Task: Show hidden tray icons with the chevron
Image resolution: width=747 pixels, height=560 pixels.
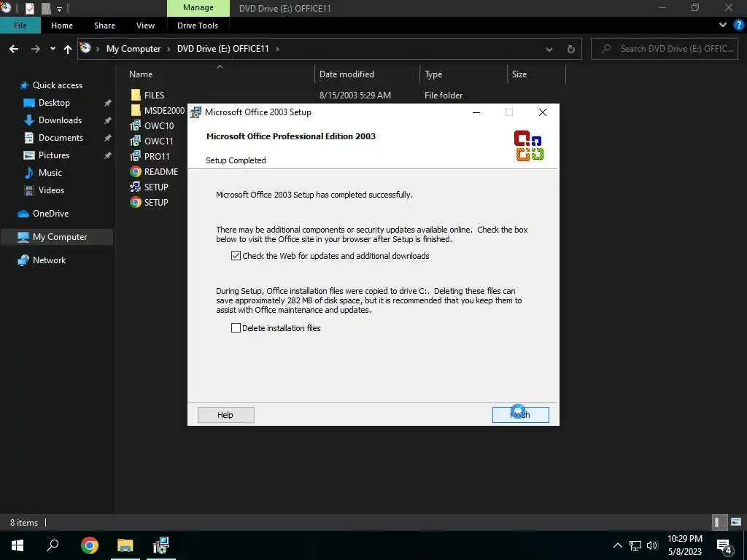Action: pyautogui.click(x=617, y=545)
